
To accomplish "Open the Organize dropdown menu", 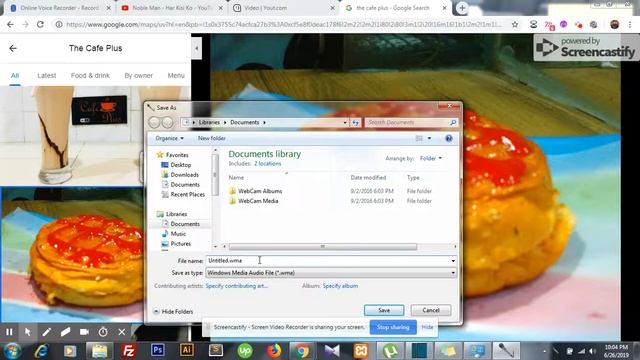I will point(169,138).
